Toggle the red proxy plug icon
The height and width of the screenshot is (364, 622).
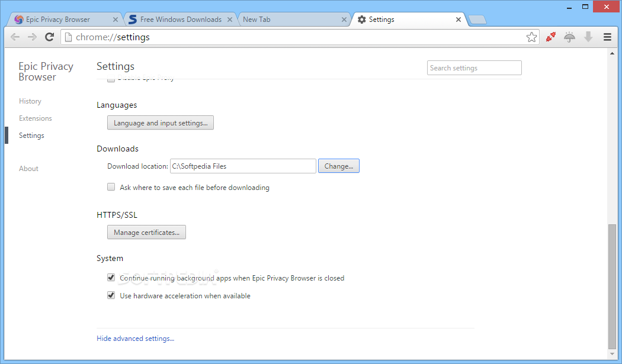(550, 37)
